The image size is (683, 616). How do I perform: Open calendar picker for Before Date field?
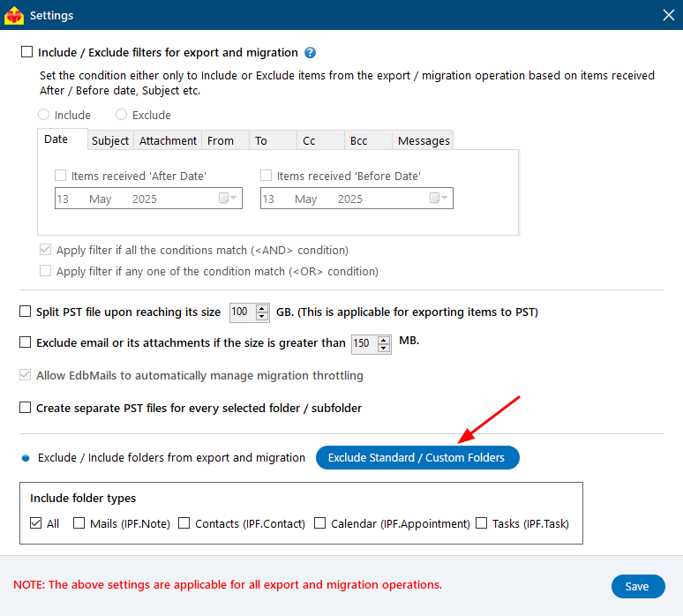[439, 199]
